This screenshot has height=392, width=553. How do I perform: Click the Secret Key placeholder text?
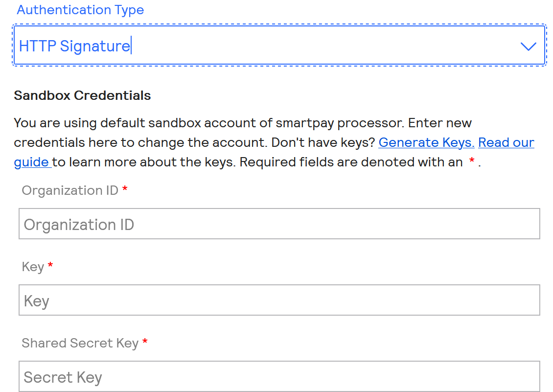[x=62, y=377]
